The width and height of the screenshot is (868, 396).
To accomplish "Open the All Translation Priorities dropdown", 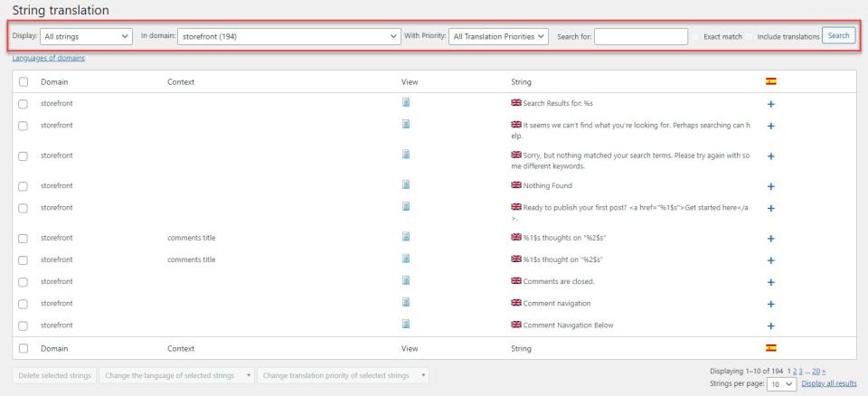I will [498, 37].
